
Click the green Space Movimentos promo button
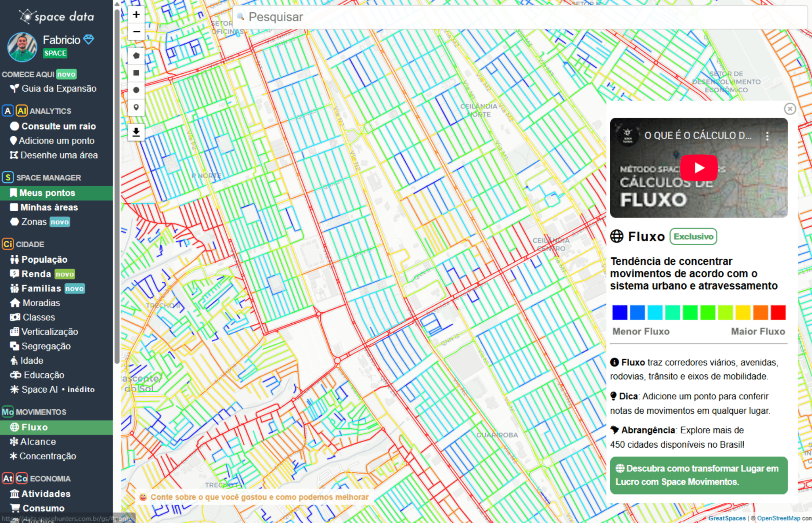[x=698, y=475]
